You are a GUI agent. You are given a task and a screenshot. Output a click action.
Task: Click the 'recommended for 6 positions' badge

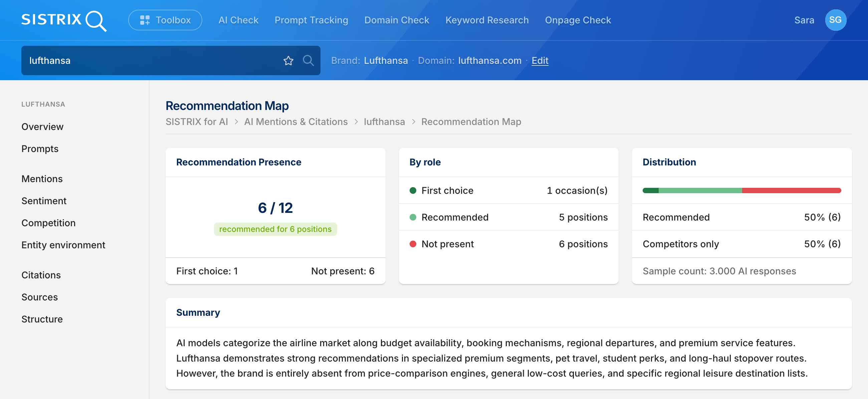[275, 229]
